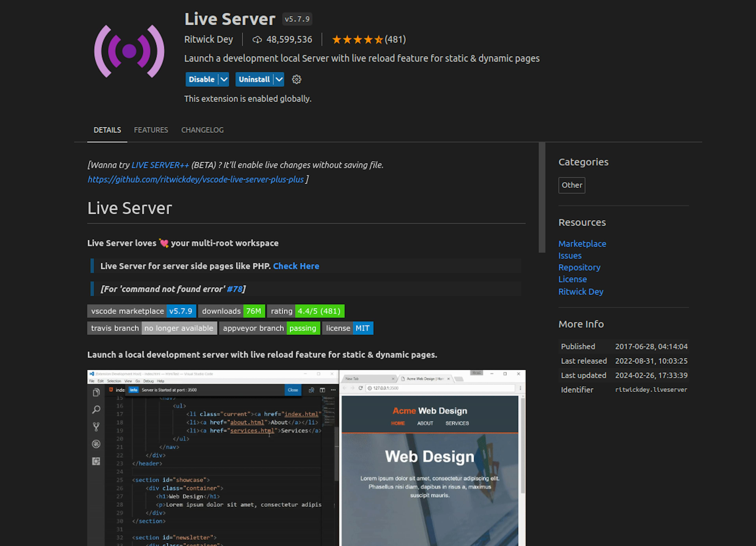The height and width of the screenshot is (546, 756).
Task: Click the star rating icons
Action: [x=357, y=40]
